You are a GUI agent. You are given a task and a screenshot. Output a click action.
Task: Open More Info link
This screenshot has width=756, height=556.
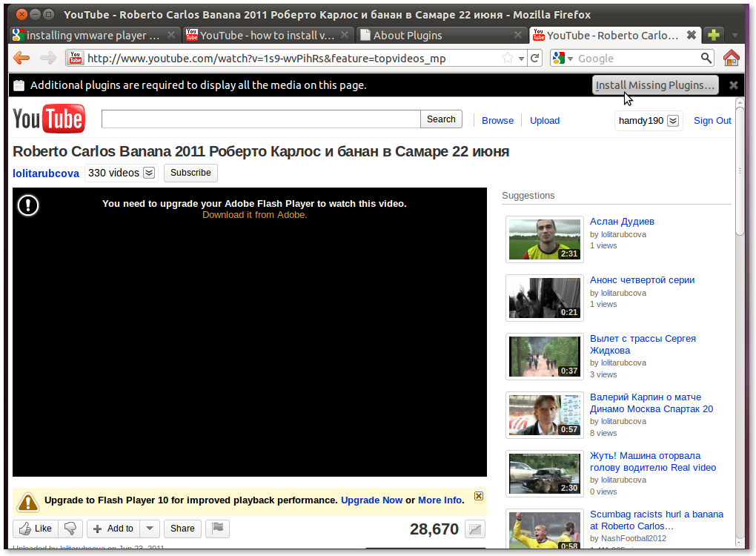[440, 500]
